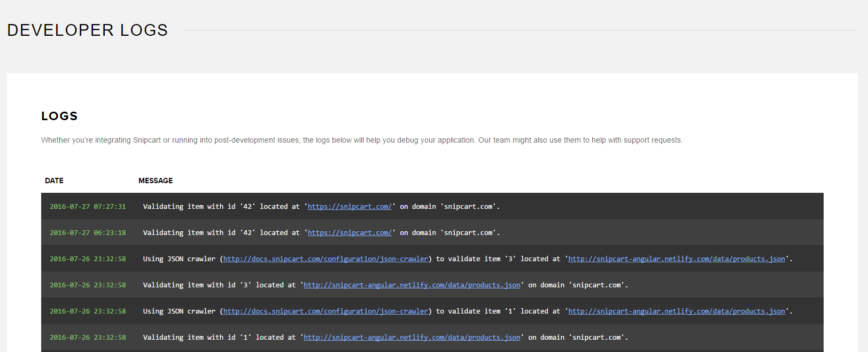The height and width of the screenshot is (352, 868).
Task: Open json-crawler docs link in item '3' row
Action: (325, 259)
